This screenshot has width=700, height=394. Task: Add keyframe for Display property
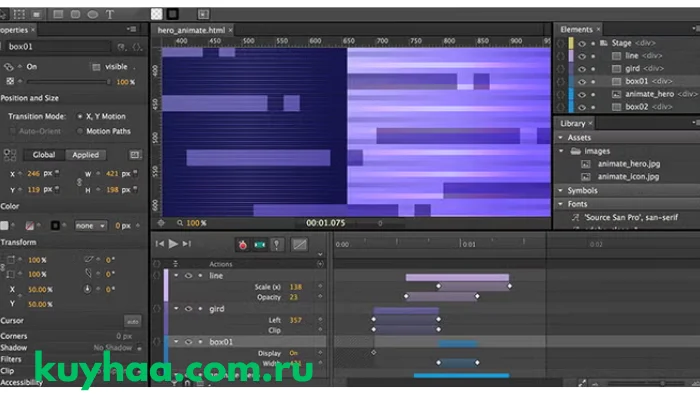point(321,353)
